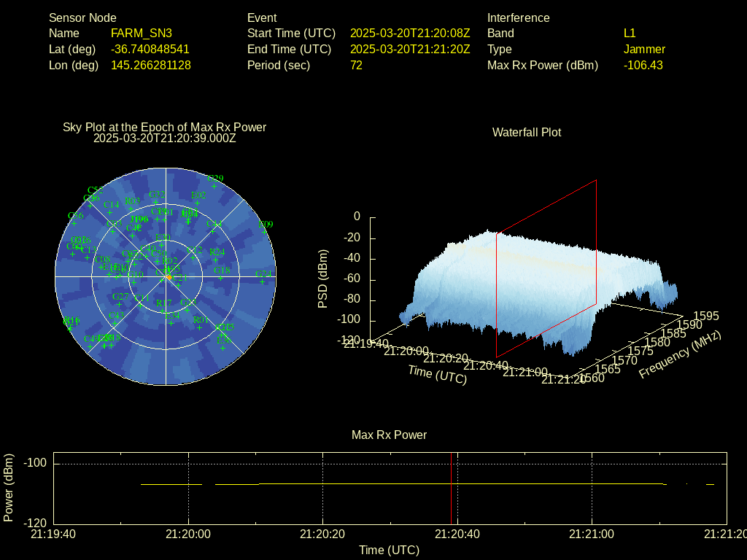Select the R24 satellite marker
The width and height of the screenshot is (747, 560).
click(x=217, y=259)
